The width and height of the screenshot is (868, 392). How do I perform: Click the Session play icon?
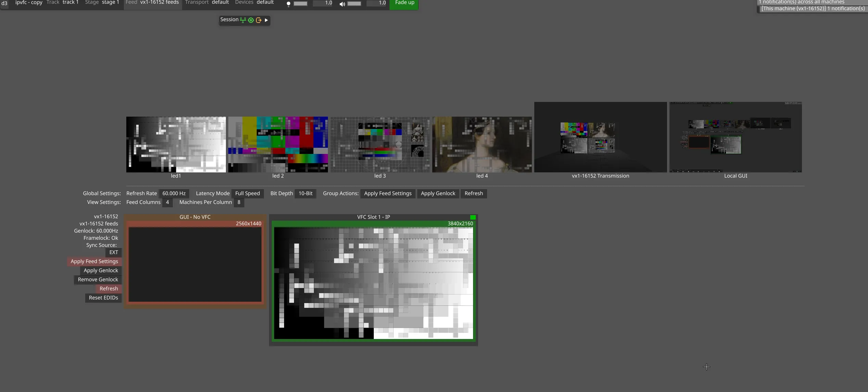[x=266, y=20]
